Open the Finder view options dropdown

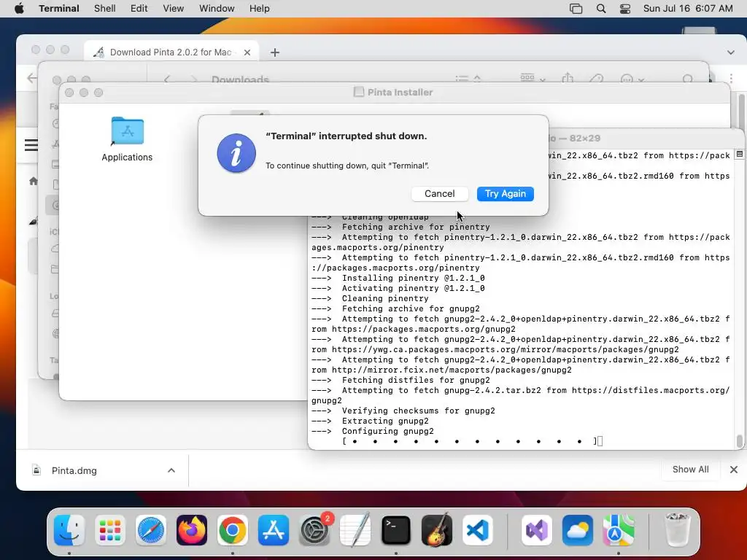pyautogui.click(x=468, y=79)
